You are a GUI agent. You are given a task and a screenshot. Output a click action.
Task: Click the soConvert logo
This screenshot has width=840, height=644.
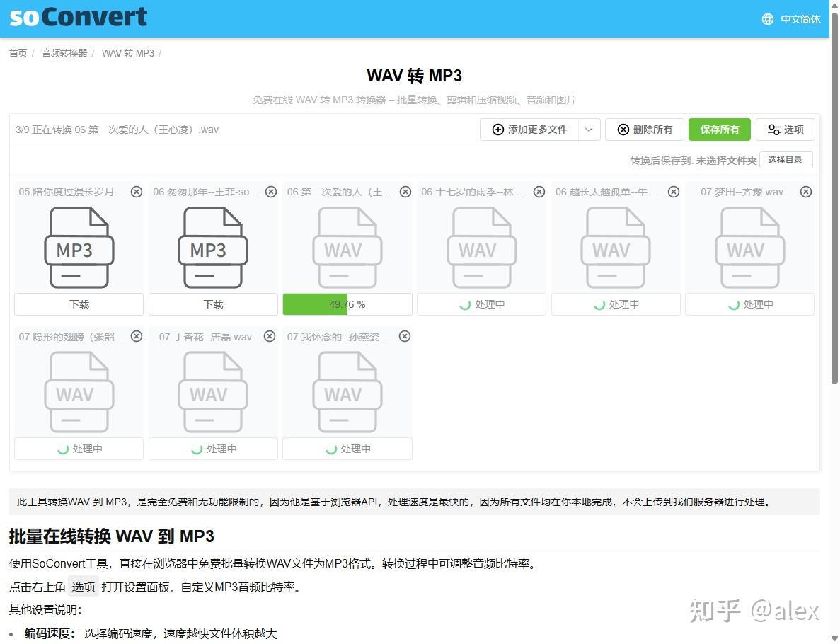(x=76, y=18)
